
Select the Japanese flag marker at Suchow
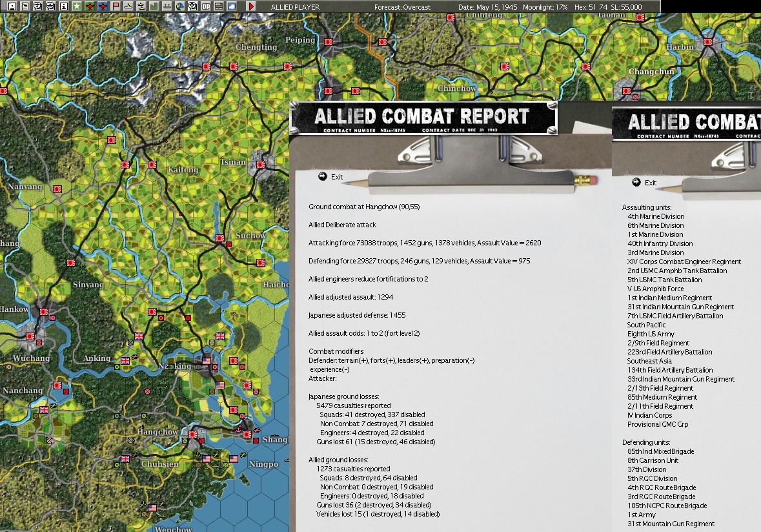220,238
